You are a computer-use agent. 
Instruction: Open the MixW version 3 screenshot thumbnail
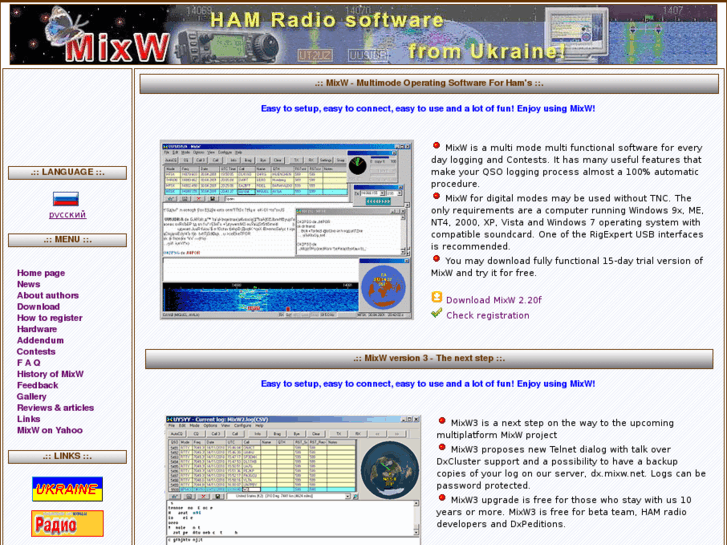pos(293,480)
